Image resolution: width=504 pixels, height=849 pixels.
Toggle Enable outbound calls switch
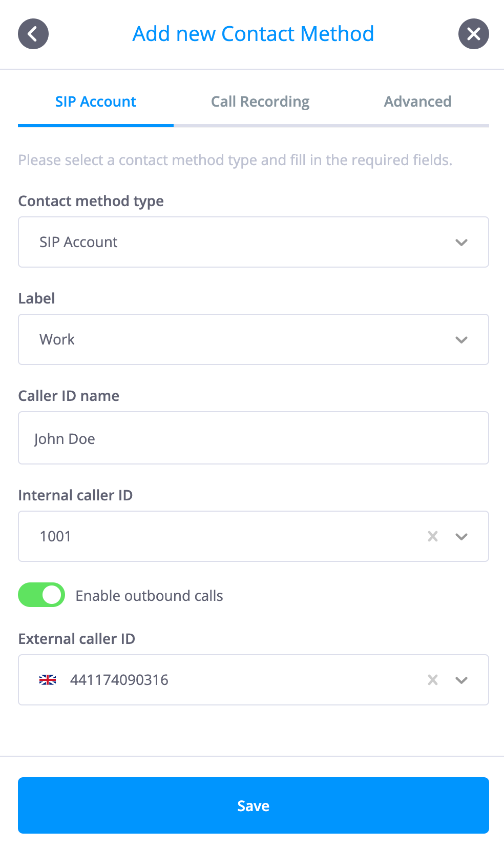click(41, 595)
